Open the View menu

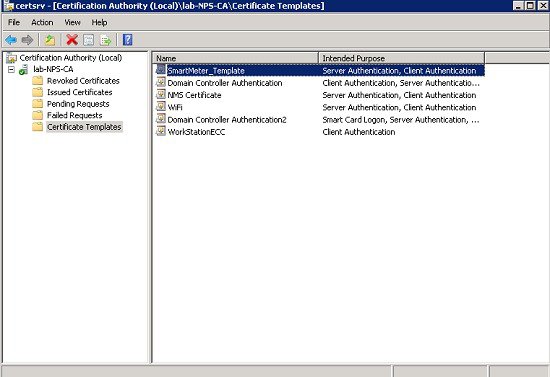[x=72, y=22]
